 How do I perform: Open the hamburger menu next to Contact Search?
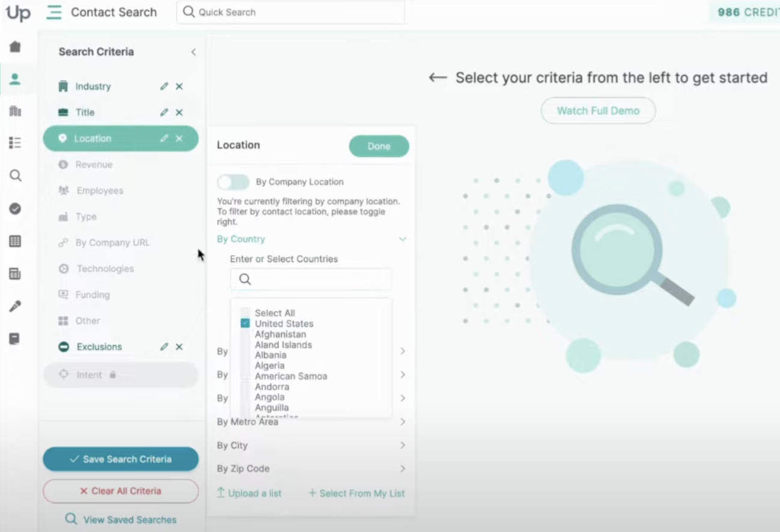coord(54,12)
